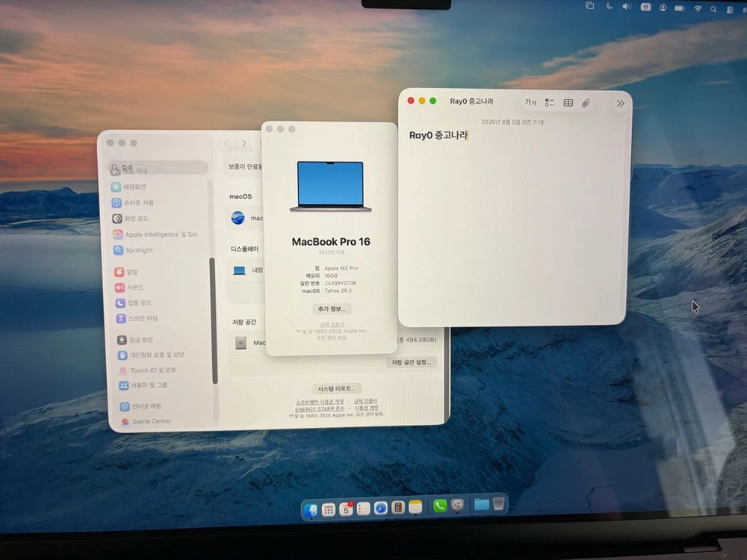Open Calculator from the Dock
The width and height of the screenshot is (747, 560).
tap(398, 508)
